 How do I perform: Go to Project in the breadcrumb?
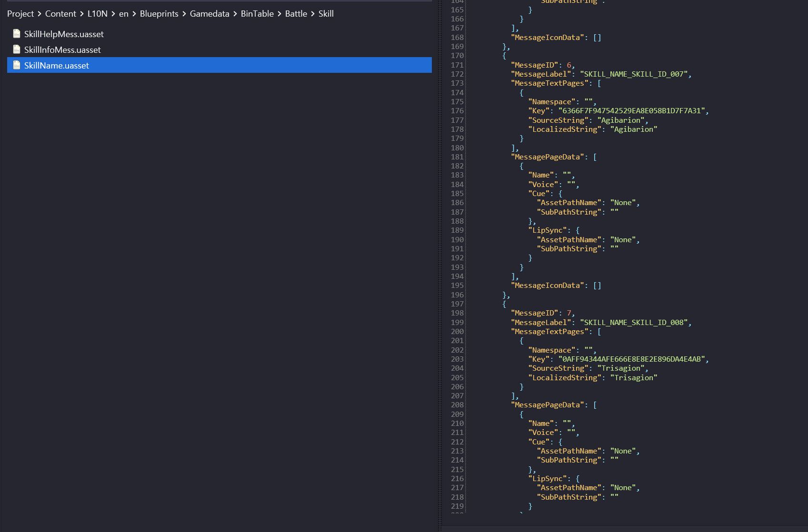tap(20, 14)
